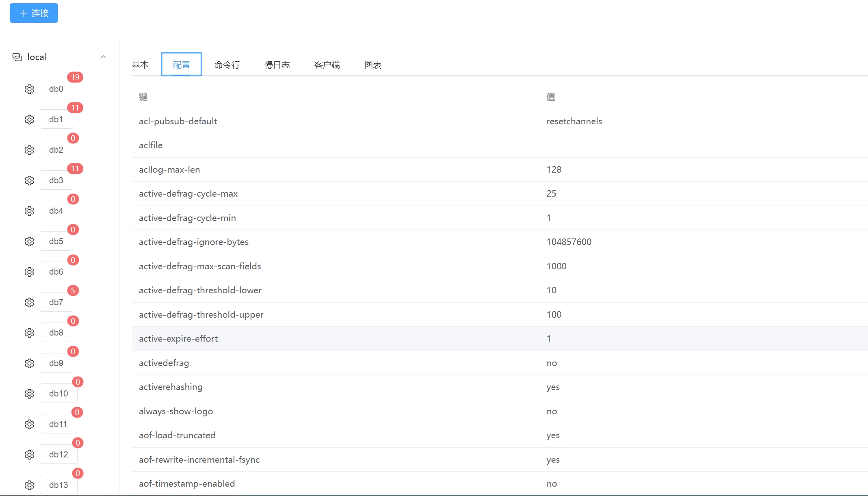
Task: Open the db12 database
Action: click(58, 455)
